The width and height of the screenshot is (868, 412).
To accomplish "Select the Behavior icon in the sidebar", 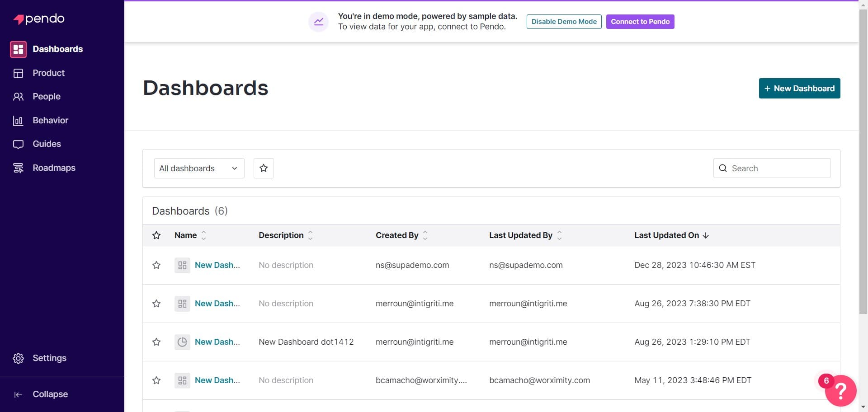I will 18,121.
